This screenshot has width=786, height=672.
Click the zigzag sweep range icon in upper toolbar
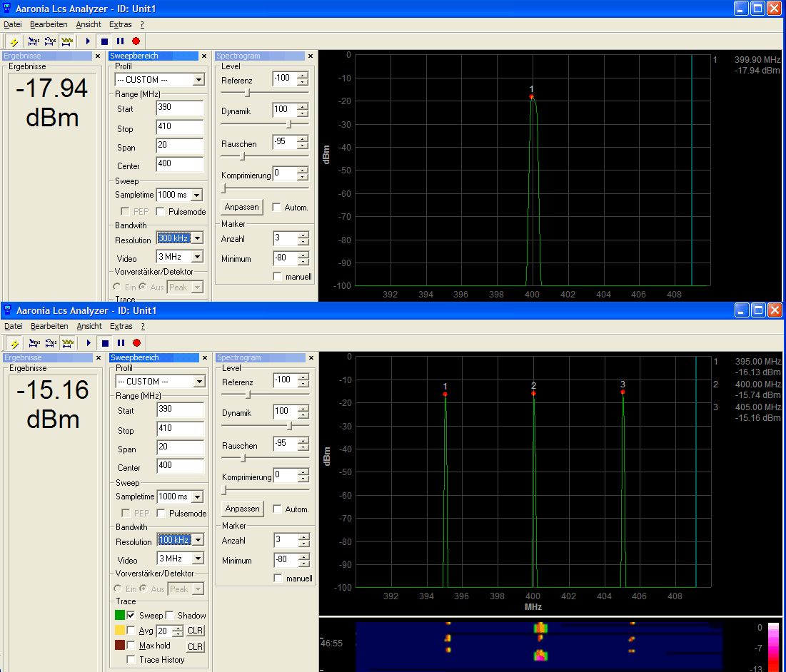pyautogui.click(x=67, y=41)
